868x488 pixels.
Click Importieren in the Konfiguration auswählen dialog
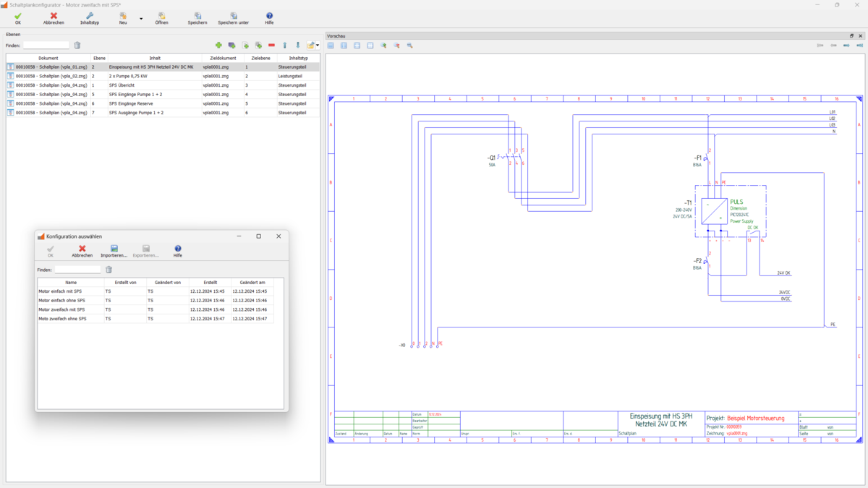coord(114,251)
